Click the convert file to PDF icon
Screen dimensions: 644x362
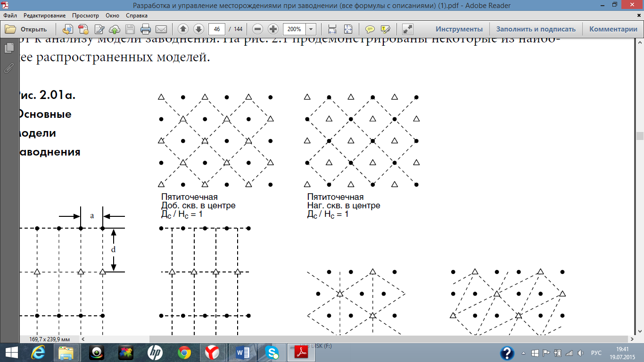[x=68, y=29]
